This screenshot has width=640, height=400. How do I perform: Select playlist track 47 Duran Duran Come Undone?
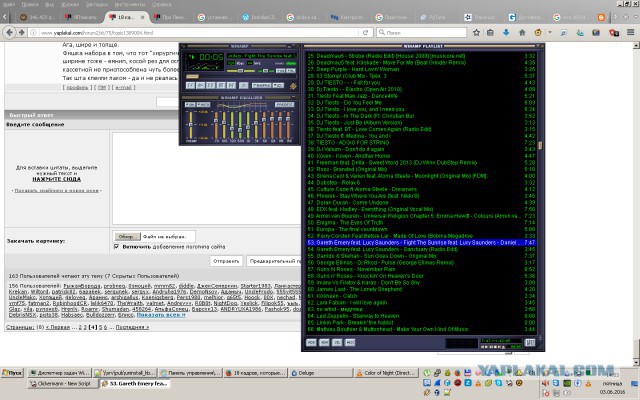421,202
